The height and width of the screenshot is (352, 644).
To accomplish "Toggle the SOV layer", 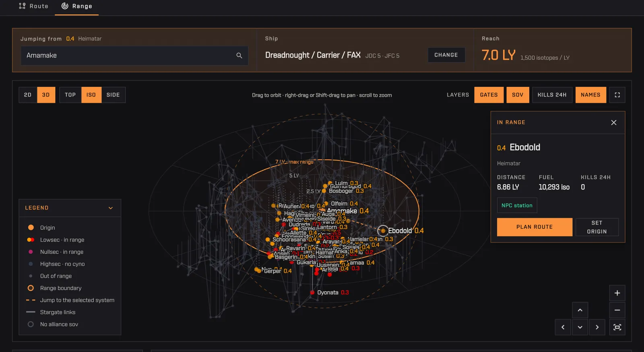I will [518, 95].
